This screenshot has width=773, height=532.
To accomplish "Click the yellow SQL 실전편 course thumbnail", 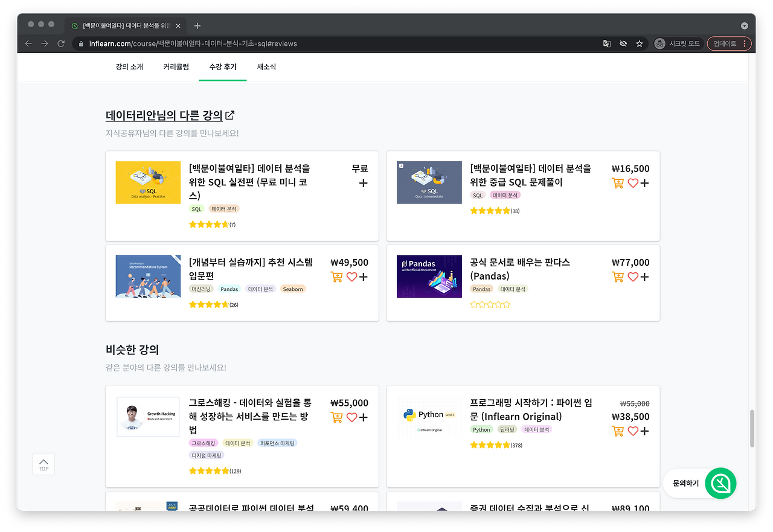I will point(148,182).
